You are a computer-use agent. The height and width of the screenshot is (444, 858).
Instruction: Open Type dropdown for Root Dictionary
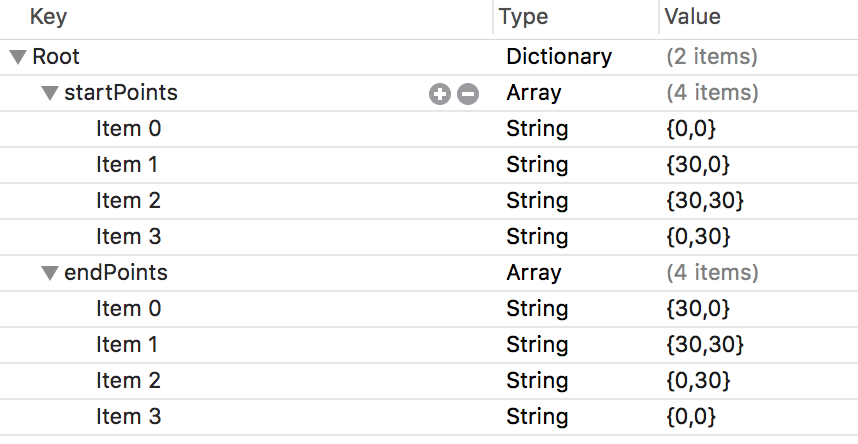tap(558, 57)
